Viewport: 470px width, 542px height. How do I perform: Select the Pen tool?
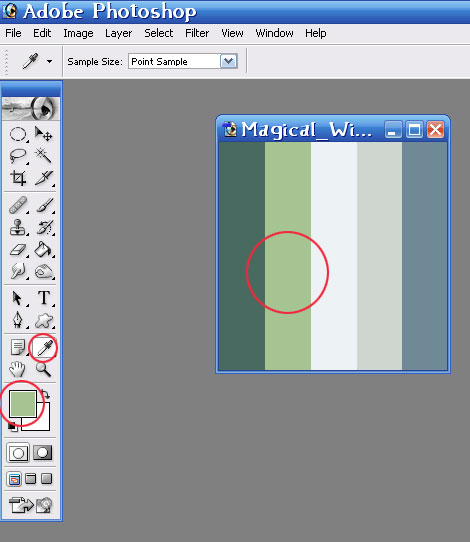pos(18,320)
